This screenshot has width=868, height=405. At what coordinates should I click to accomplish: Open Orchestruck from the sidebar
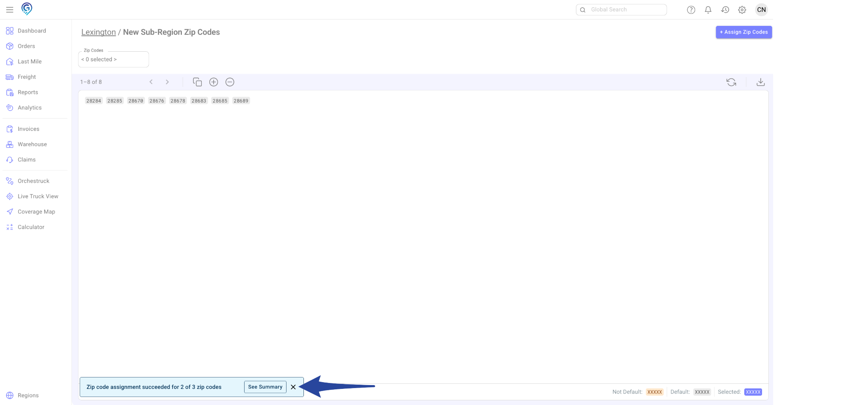pyautogui.click(x=33, y=181)
